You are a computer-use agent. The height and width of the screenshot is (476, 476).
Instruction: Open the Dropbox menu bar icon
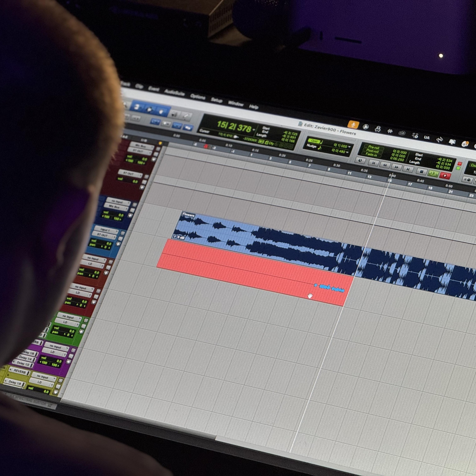click(x=415, y=135)
